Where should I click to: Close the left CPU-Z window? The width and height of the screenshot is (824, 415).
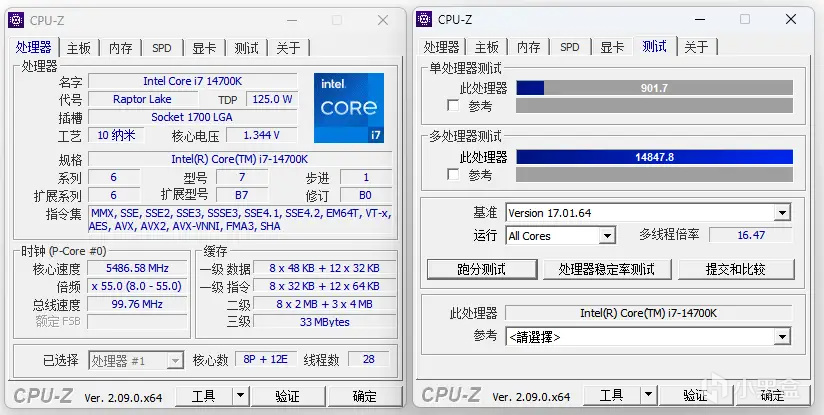[x=383, y=20]
